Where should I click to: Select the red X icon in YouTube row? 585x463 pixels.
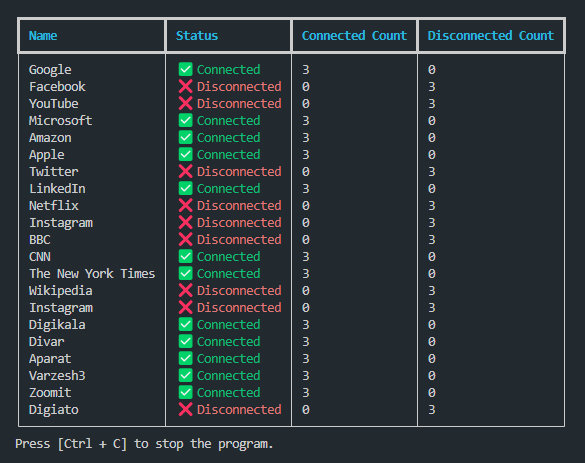coord(185,103)
